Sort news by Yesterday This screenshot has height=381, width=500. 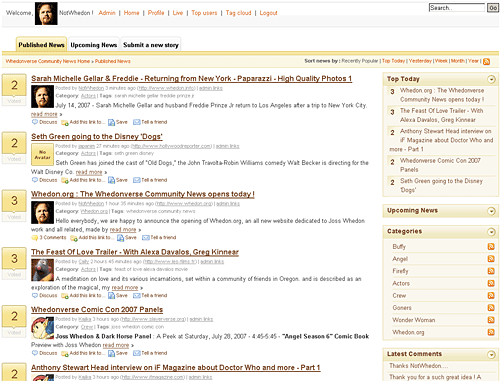click(420, 61)
